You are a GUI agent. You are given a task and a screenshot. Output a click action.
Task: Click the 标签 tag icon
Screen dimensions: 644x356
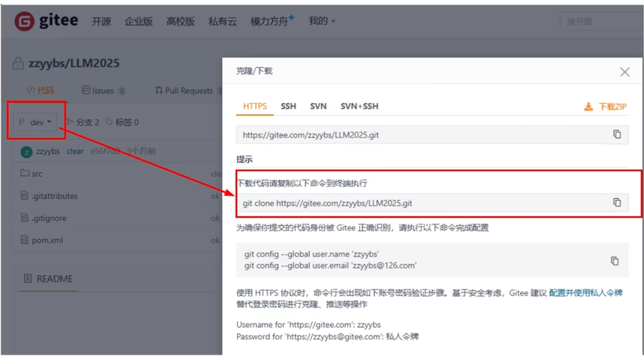109,122
